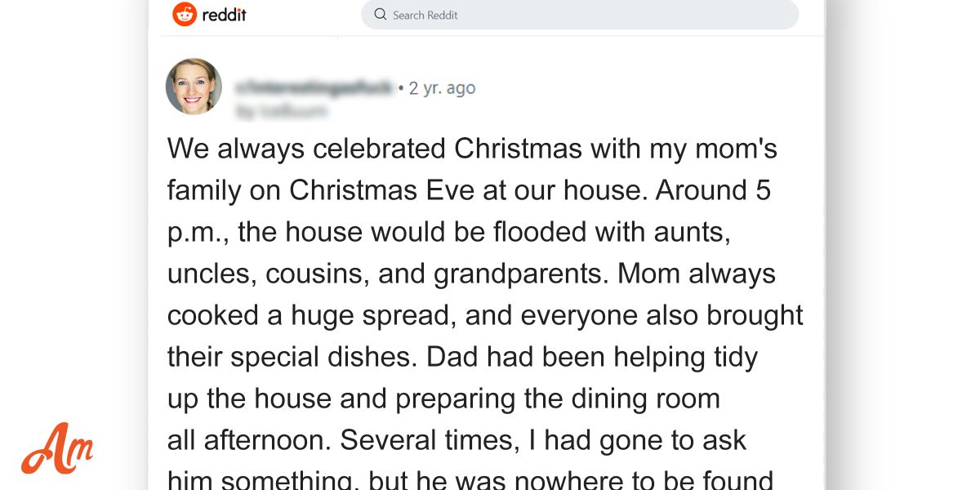Click the rounded search bar at the top

(x=580, y=14)
